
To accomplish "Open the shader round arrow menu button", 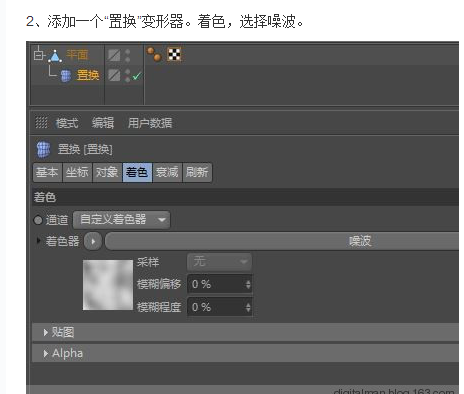I will coord(93,241).
